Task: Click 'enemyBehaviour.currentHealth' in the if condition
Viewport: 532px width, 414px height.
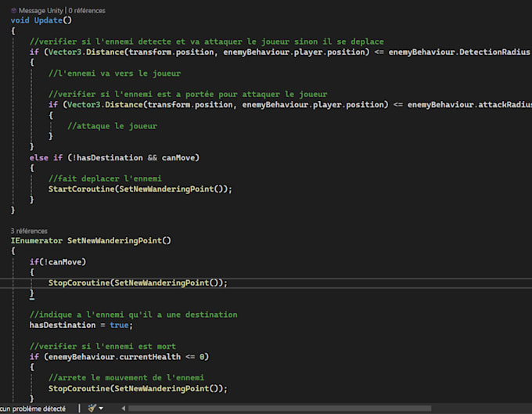Action: pos(114,357)
